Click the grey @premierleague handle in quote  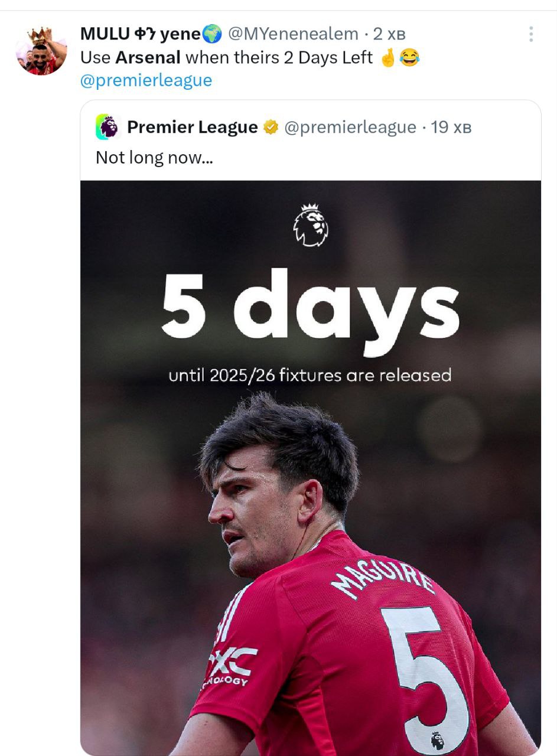click(350, 127)
